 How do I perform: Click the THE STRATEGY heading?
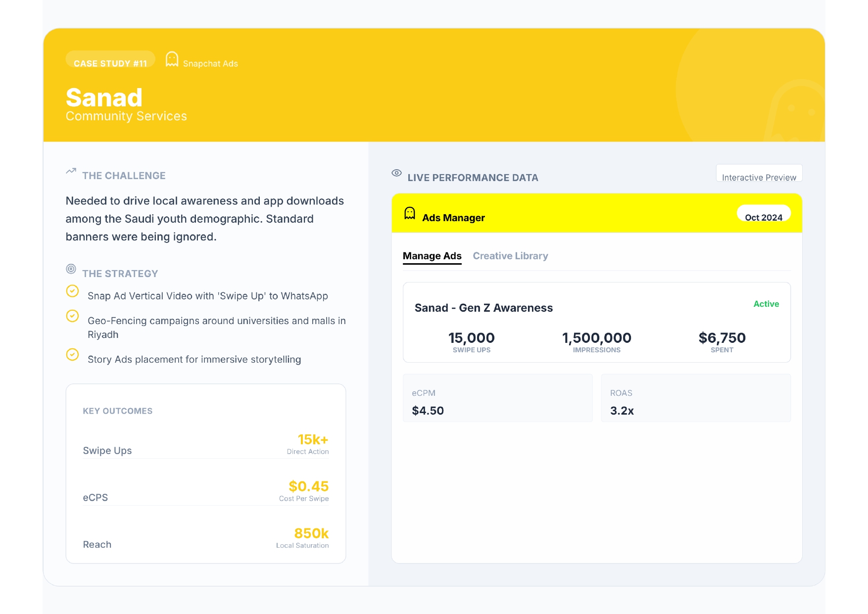point(120,274)
